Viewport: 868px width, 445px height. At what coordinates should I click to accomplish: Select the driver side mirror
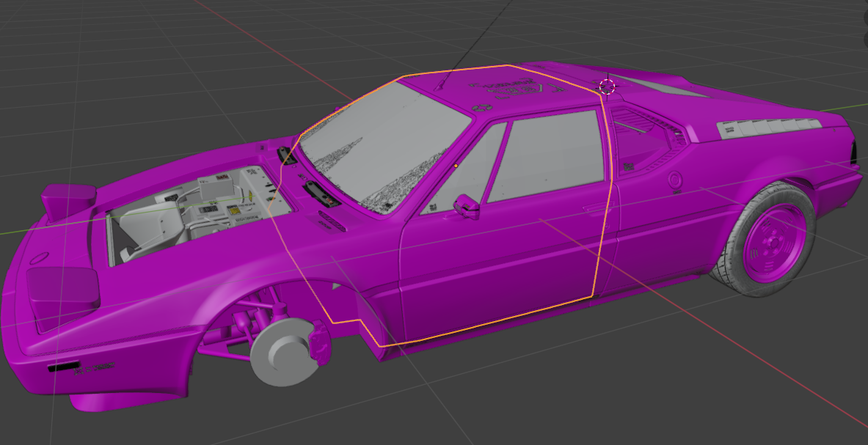pyautogui.click(x=467, y=206)
